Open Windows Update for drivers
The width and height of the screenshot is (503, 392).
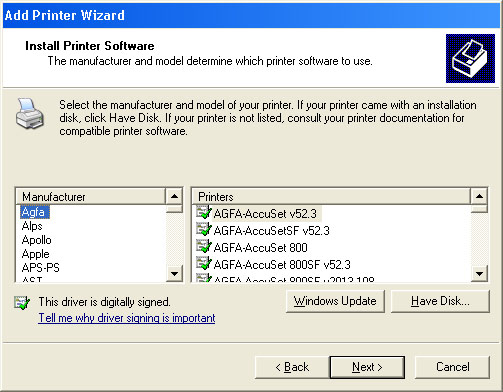tap(335, 301)
